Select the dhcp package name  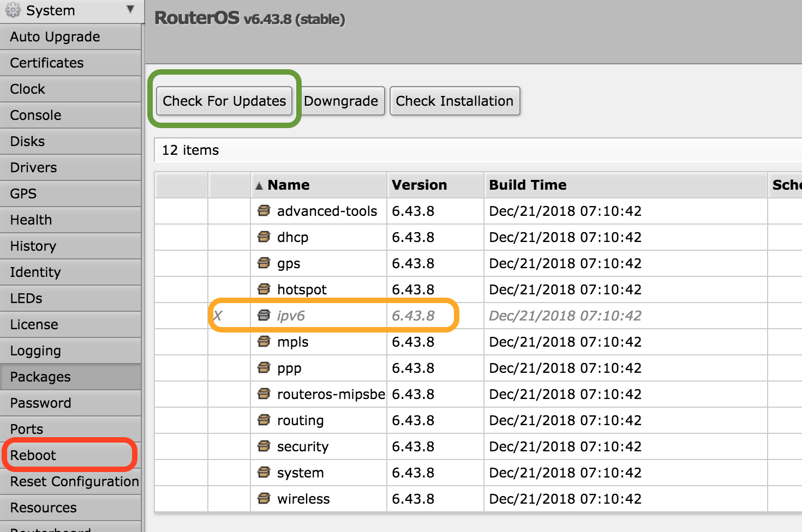292,237
